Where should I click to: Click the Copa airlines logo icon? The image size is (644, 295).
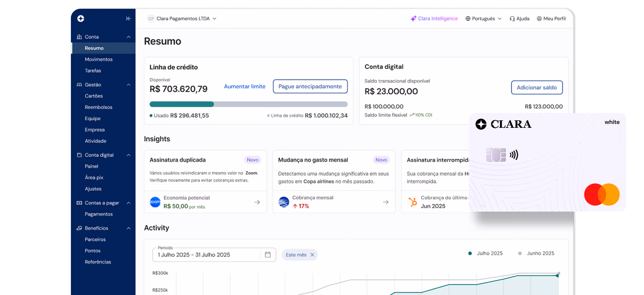[284, 202]
